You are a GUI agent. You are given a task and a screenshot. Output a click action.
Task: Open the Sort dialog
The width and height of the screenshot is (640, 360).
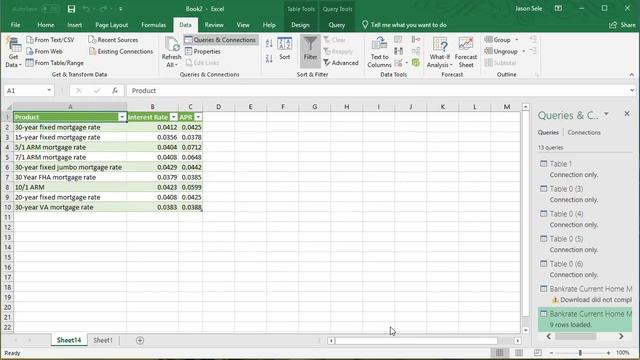point(284,49)
